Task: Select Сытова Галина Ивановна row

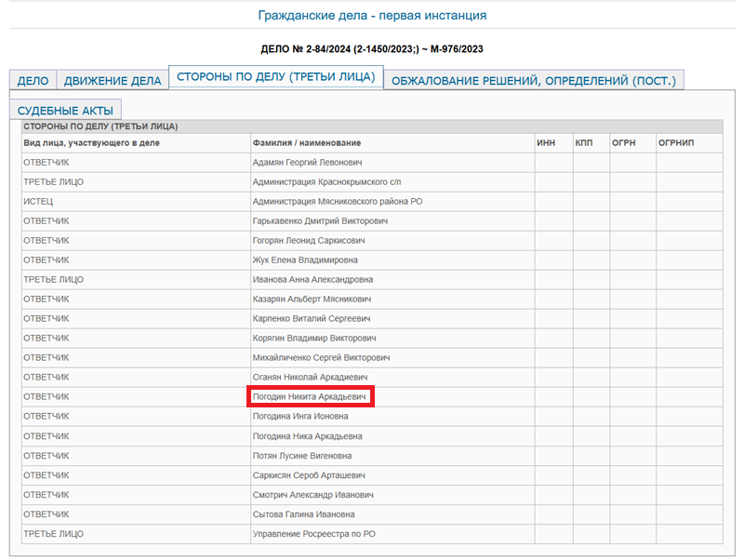Action: pos(303,514)
